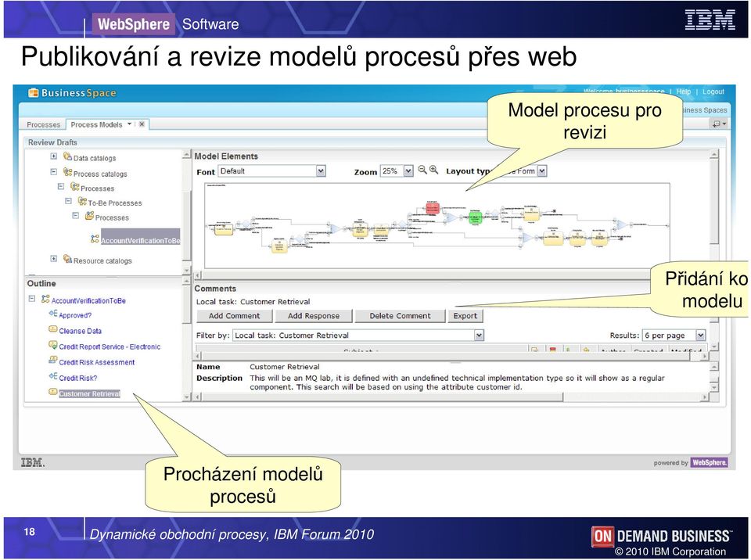Collapse AccountVerificationToBe in the Outline
Viewport: 751px width, 560px height.
[x=31, y=299]
